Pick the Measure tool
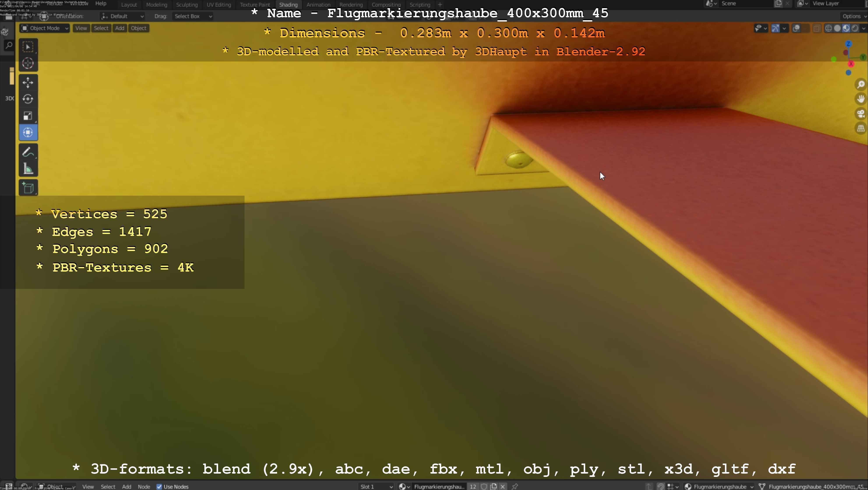 pos(28,169)
